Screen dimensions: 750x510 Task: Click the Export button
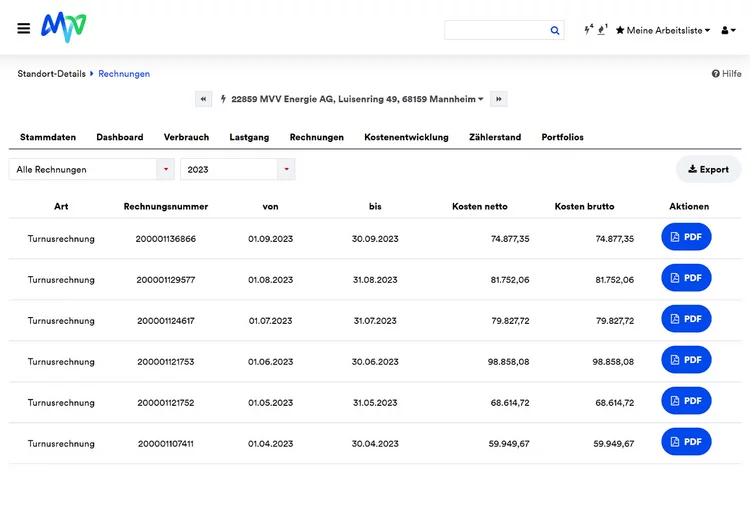pos(708,169)
